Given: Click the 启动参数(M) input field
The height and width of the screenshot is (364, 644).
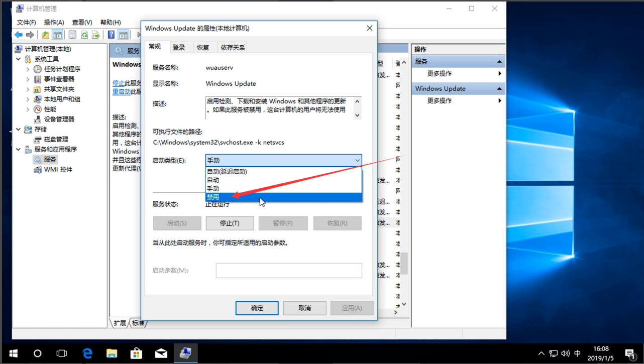Looking at the screenshot, I should 289,270.
